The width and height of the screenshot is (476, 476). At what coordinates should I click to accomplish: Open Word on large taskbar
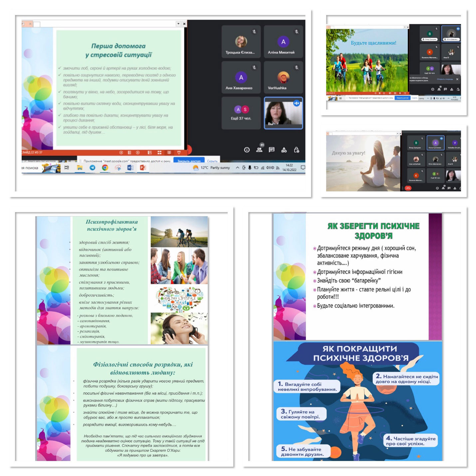(130, 168)
